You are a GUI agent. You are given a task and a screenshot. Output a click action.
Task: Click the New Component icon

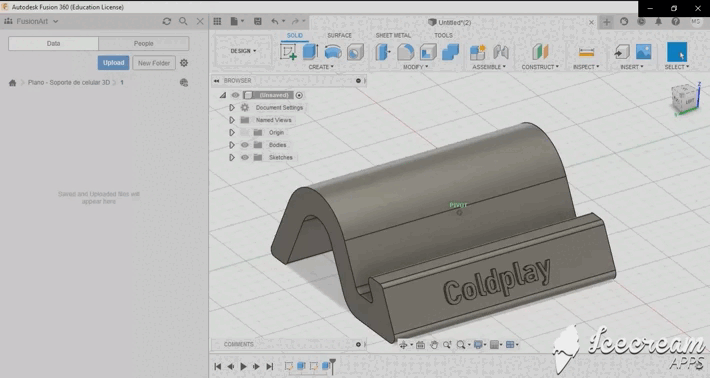point(478,52)
